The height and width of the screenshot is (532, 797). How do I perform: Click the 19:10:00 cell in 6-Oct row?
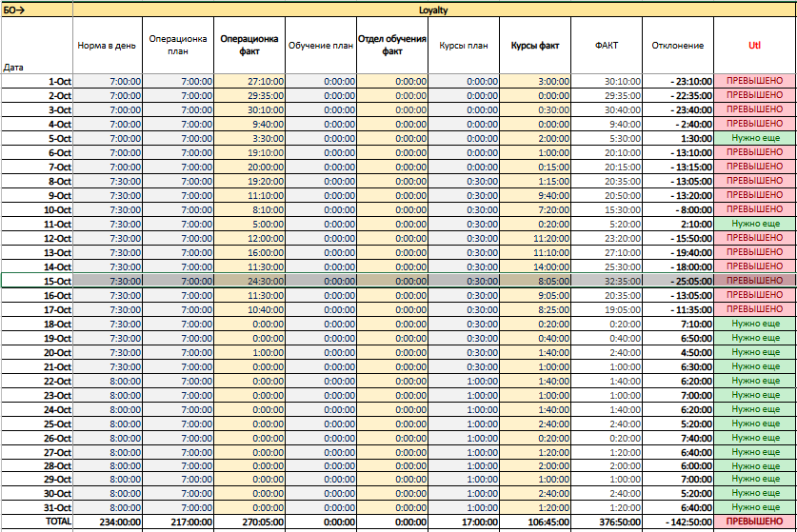(x=249, y=152)
